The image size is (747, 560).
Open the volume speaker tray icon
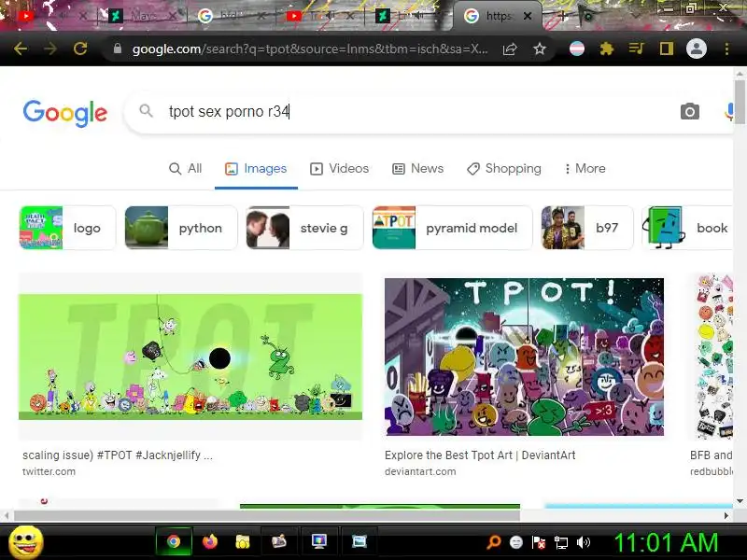pyautogui.click(x=583, y=542)
